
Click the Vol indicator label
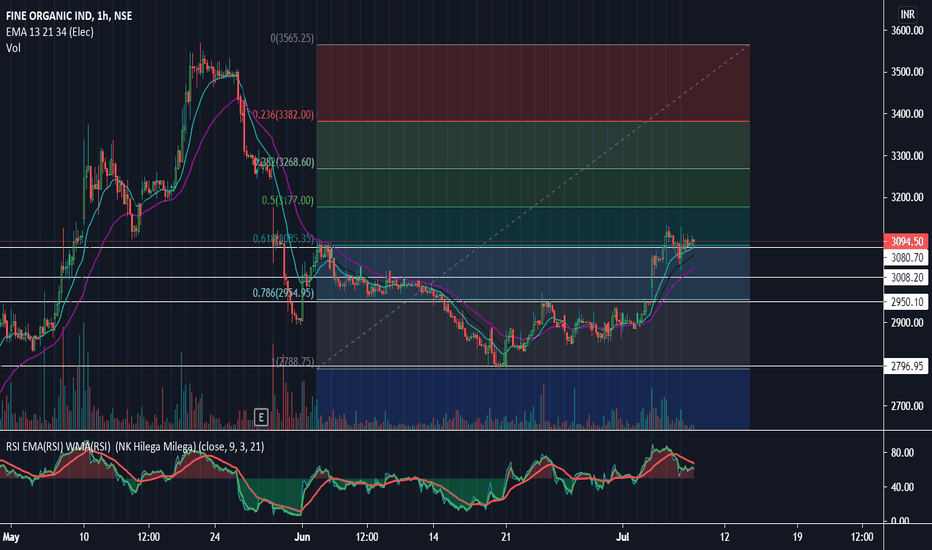[x=13, y=48]
